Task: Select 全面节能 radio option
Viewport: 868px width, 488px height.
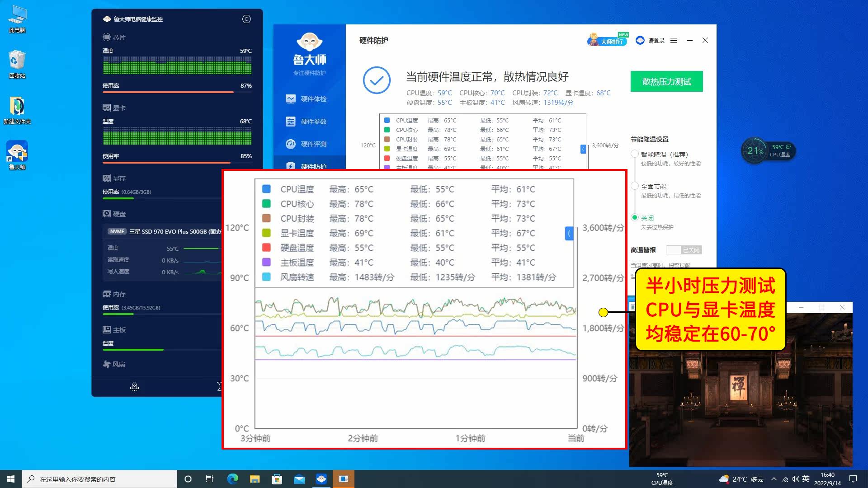Action: tap(635, 186)
